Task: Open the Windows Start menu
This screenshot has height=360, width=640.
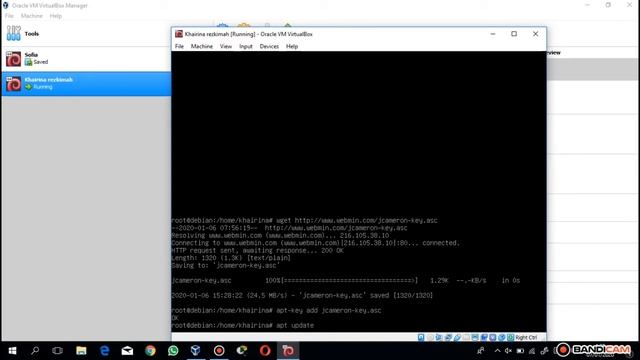Action: (x=12, y=351)
